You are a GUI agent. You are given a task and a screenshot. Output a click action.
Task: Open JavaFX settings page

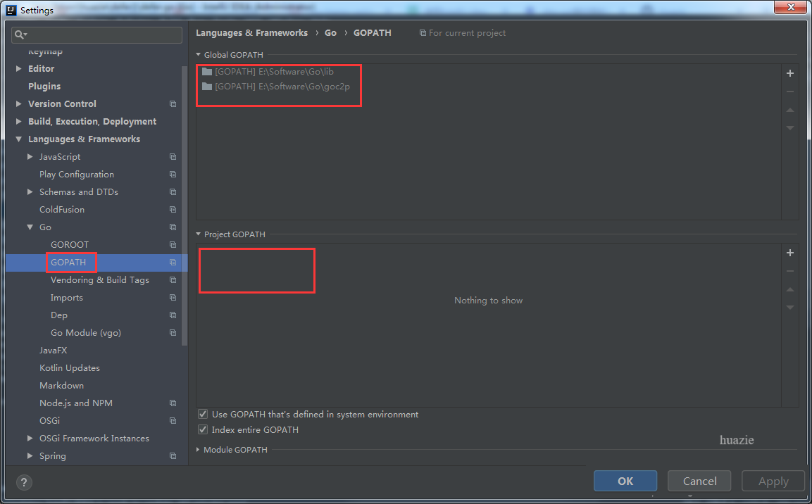[x=54, y=351]
